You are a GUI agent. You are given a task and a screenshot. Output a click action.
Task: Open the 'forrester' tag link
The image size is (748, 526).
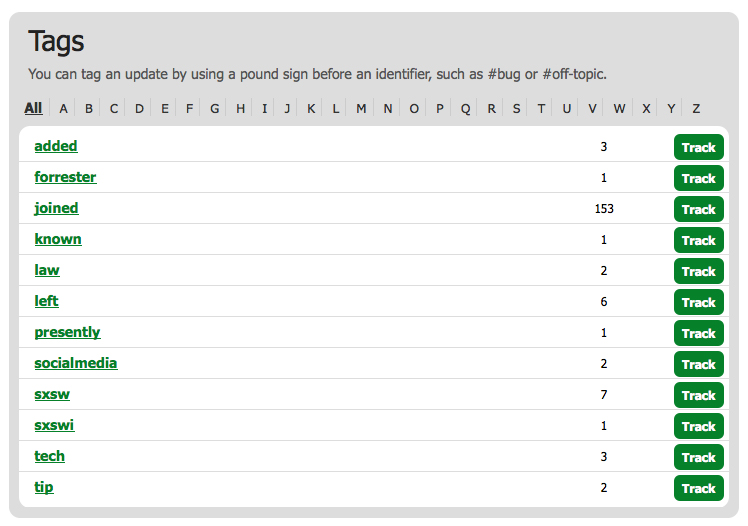(x=65, y=177)
